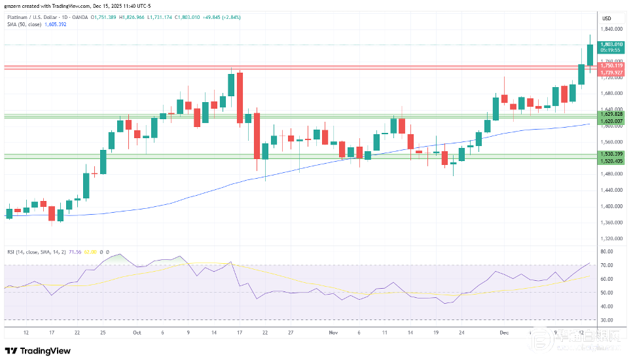Select the 1,750.119 red price label
631x364 pixels.
coord(611,65)
